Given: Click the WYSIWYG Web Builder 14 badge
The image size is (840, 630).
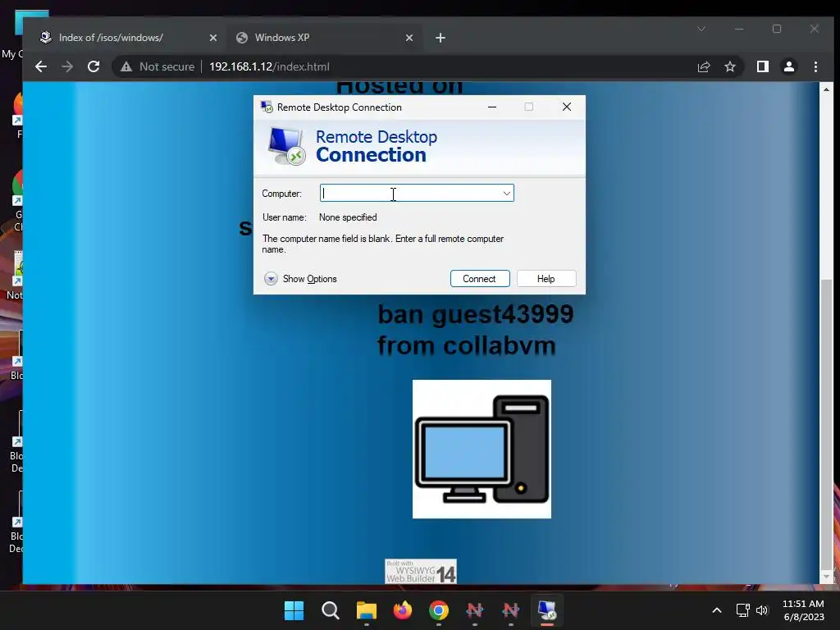Looking at the screenshot, I should click(421, 571).
